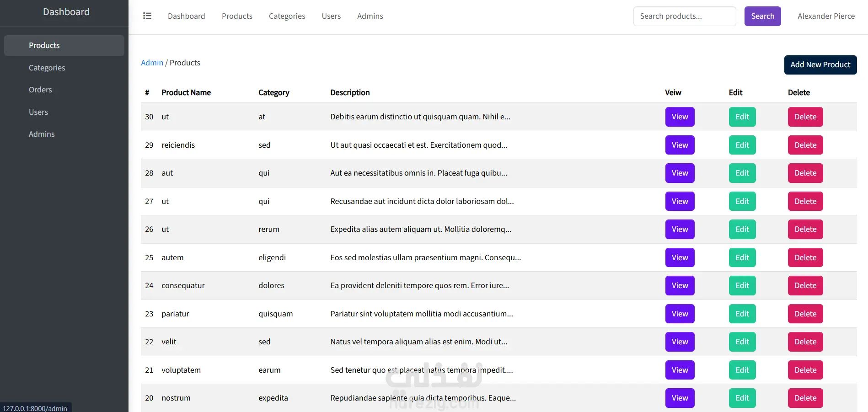
Task: Click the Description column header
Action: click(x=350, y=92)
